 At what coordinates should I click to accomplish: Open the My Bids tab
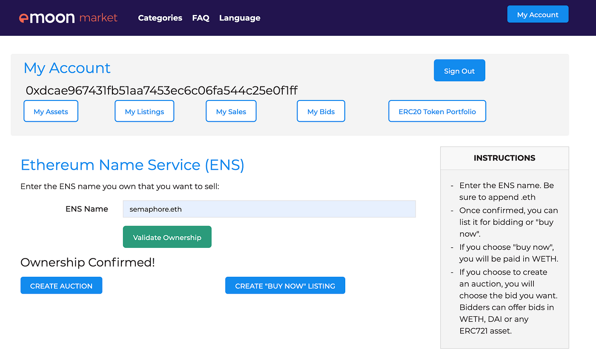(x=321, y=112)
